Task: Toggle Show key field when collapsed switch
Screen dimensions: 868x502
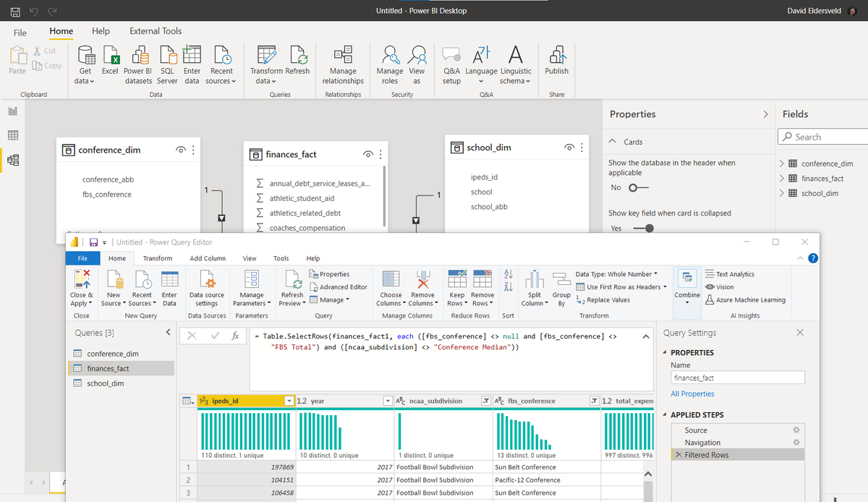Action: pyautogui.click(x=644, y=228)
